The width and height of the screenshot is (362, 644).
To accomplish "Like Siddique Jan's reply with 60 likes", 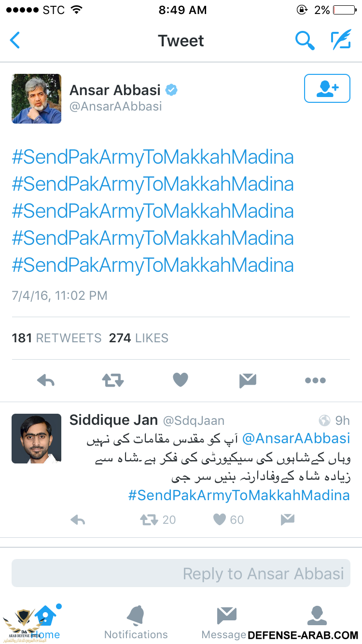I will [x=228, y=519].
